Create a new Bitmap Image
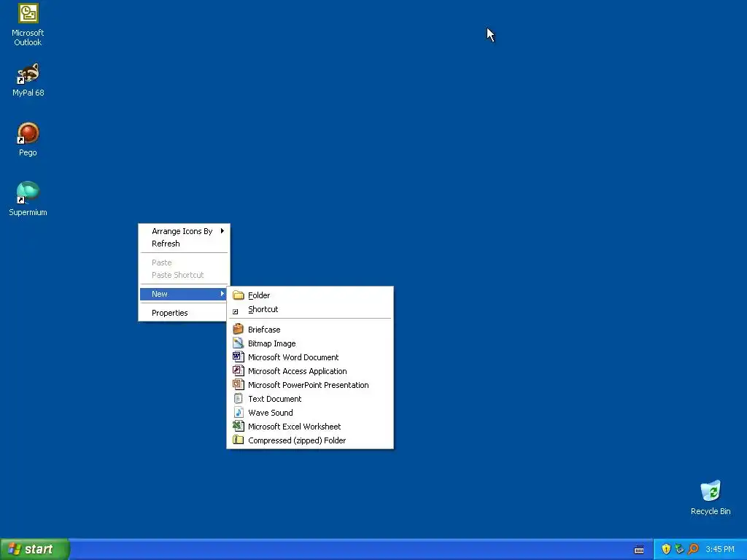 [x=310, y=343]
